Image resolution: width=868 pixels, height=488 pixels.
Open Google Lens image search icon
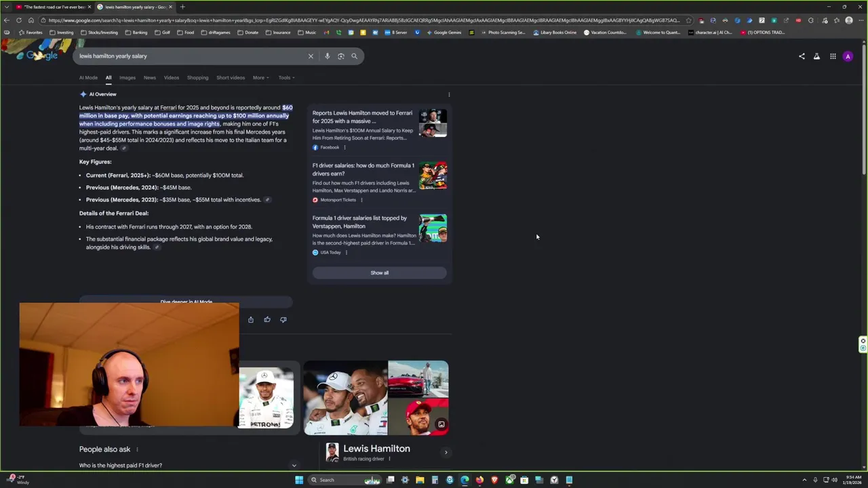point(341,56)
